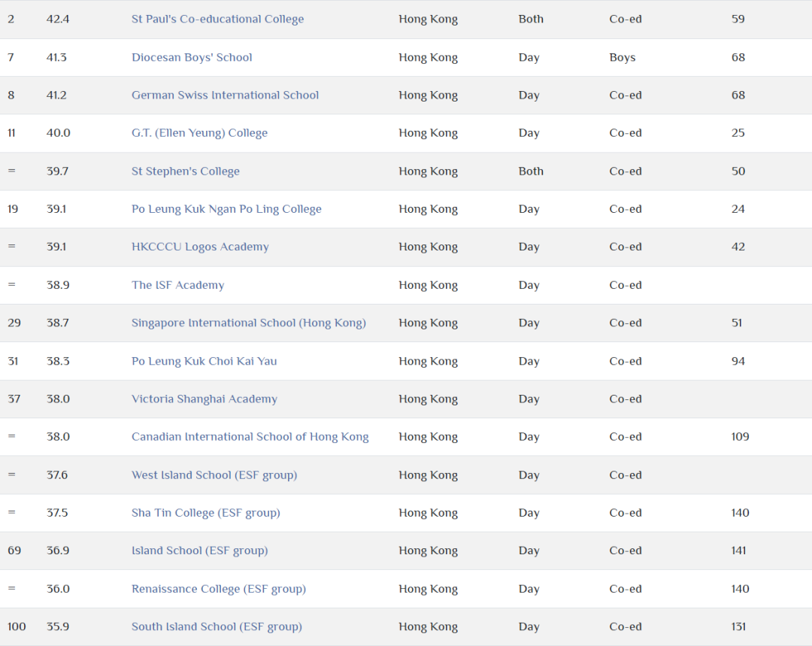812x646 pixels.
Task: Open St Paul's Co-educational College link
Action: [217, 19]
